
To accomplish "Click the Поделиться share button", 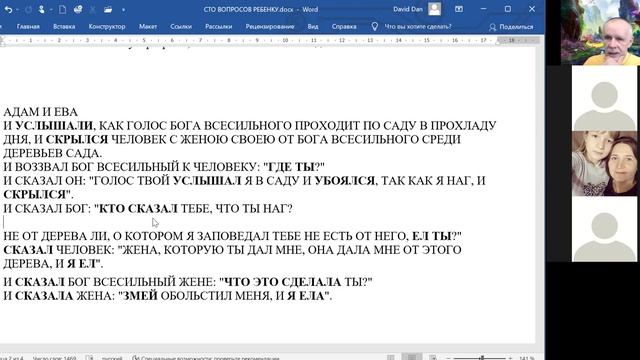I will (x=511, y=27).
